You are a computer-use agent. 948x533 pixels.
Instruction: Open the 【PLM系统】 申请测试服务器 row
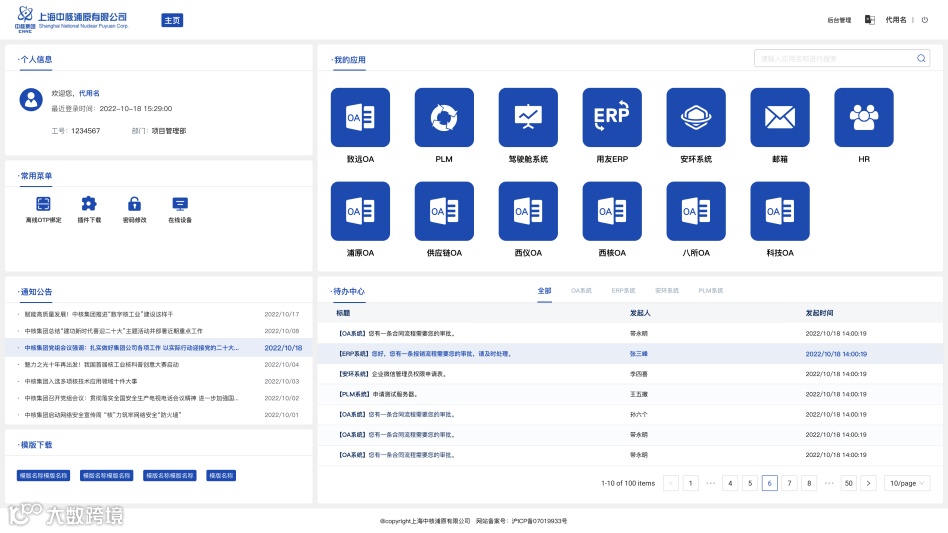630,394
